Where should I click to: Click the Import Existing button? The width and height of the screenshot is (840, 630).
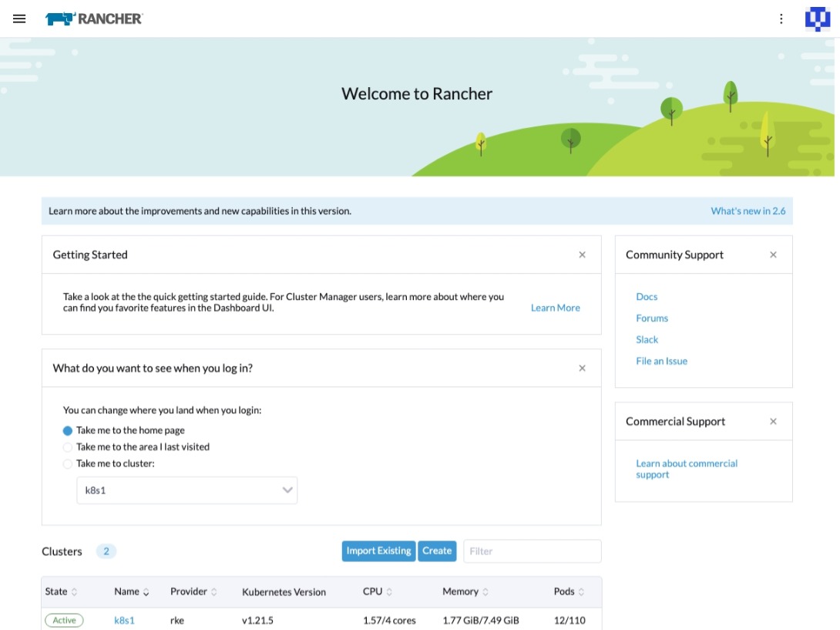[x=378, y=551]
